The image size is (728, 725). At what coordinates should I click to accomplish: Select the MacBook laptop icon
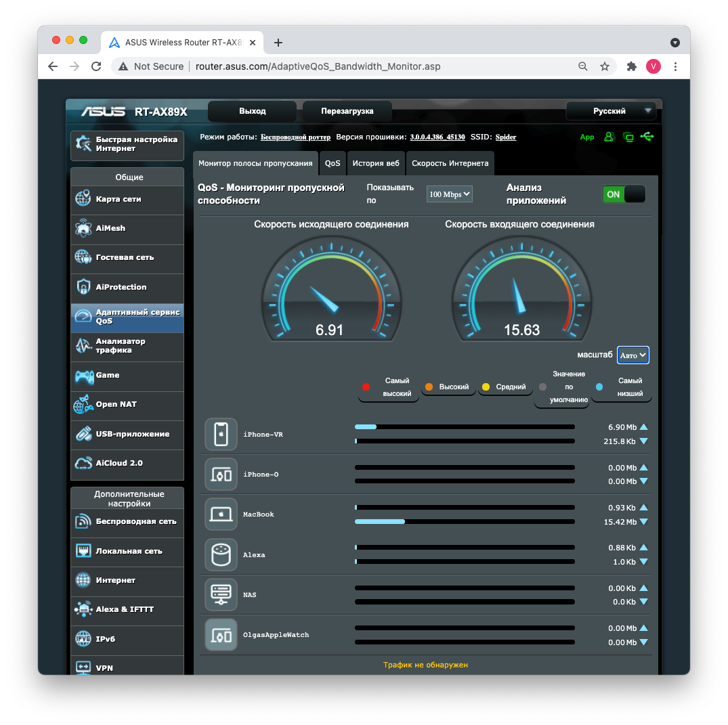[x=221, y=514]
